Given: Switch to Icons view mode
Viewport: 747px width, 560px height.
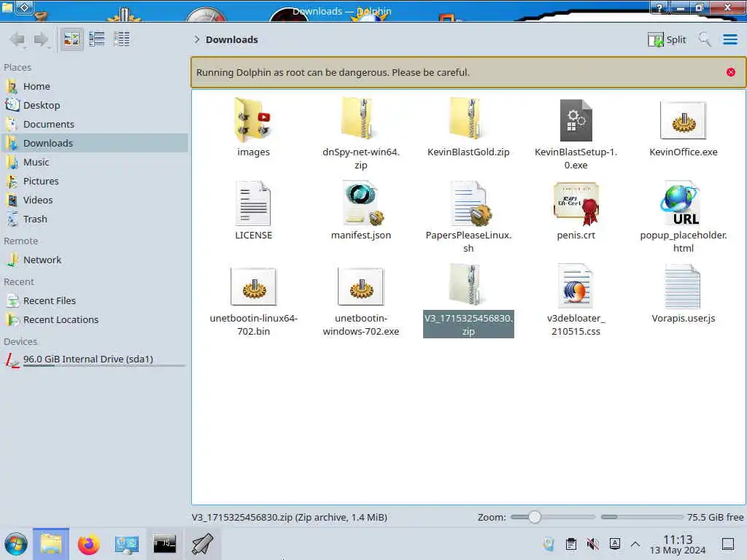Looking at the screenshot, I should [72, 39].
